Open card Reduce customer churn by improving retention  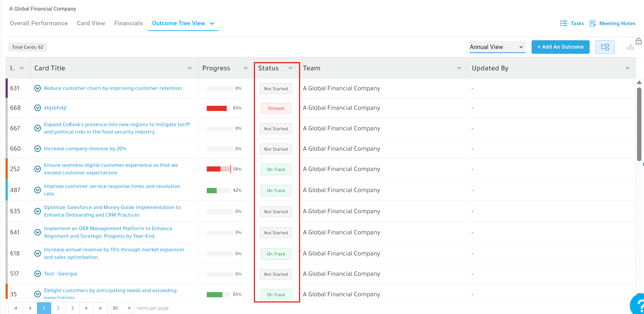pyautogui.click(x=114, y=88)
